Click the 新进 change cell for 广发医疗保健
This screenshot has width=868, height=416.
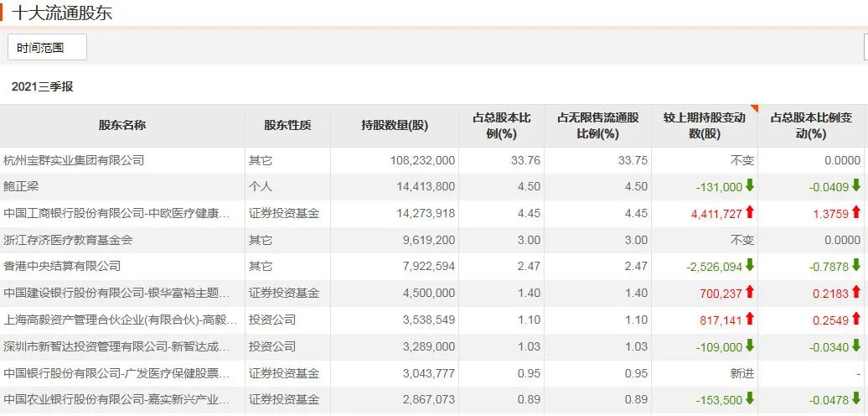[741, 372]
